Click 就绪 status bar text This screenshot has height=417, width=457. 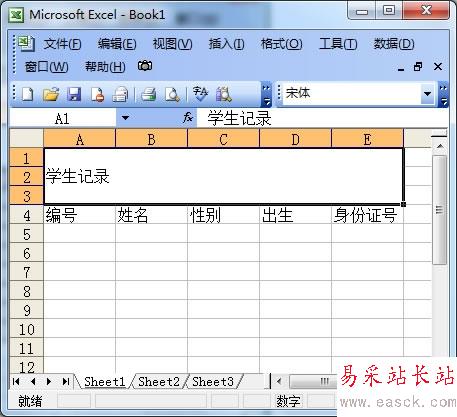tap(30, 401)
